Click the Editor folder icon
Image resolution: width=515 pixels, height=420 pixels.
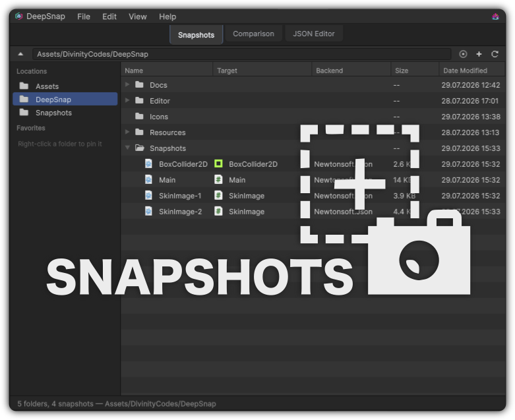coord(139,100)
